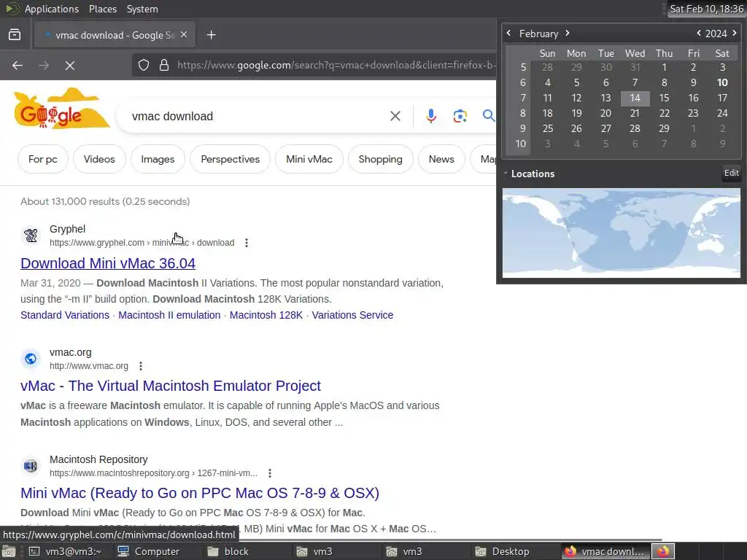
Task: Open the Macintosh II emulation sublink
Action: click(x=169, y=315)
